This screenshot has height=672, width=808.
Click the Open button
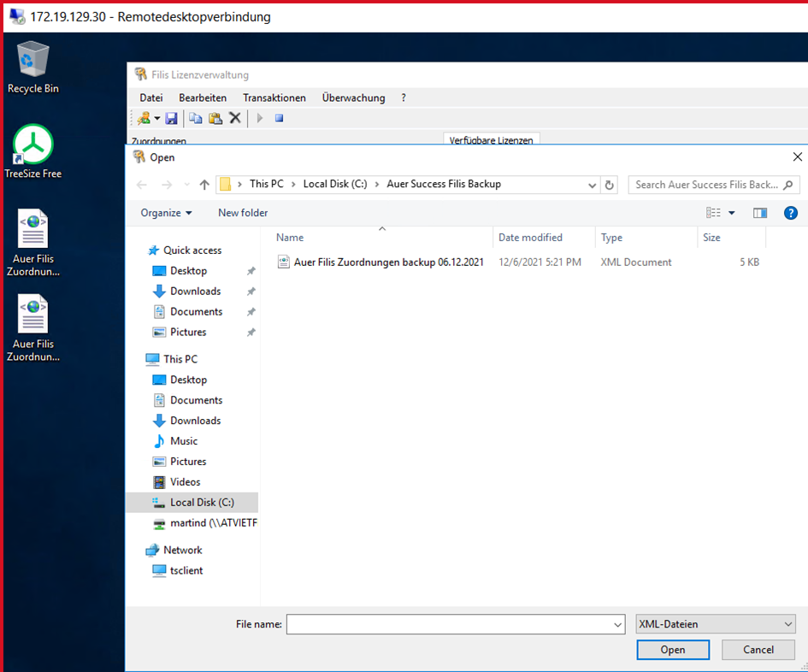[x=673, y=650]
